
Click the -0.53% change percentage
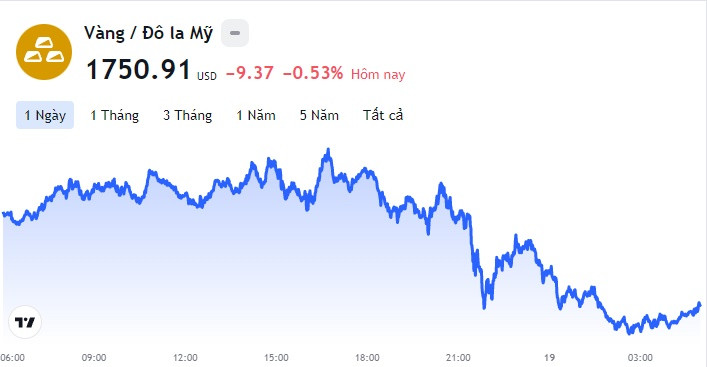click(x=313, y=73)
